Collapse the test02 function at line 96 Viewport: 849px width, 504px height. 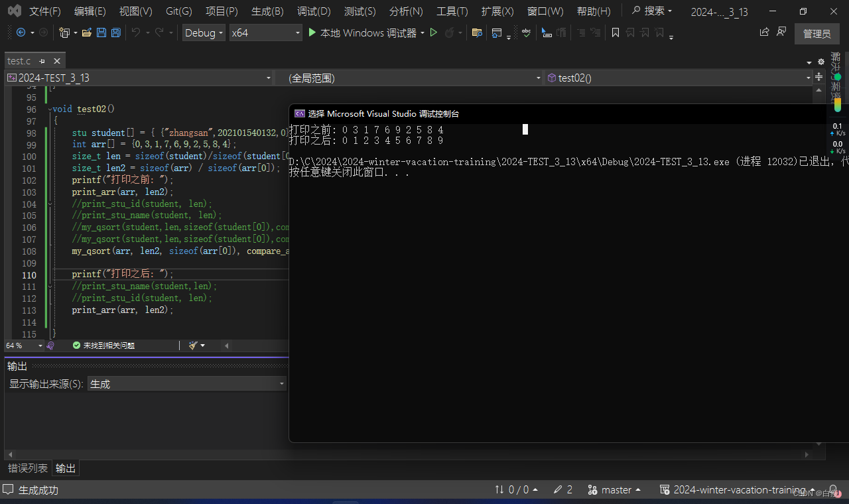[49, 109]
